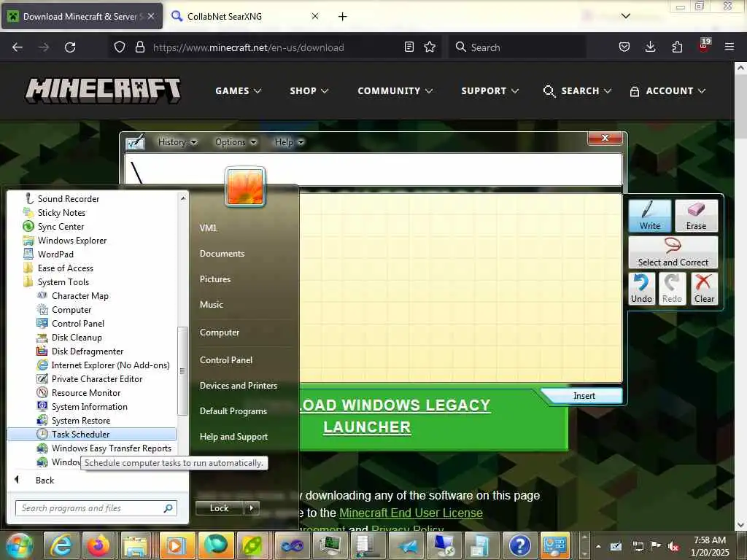Open shutdown options arrow beside Lock
Image resolution: width=747 pixels, height=560 pixels.
coord(252,508)
